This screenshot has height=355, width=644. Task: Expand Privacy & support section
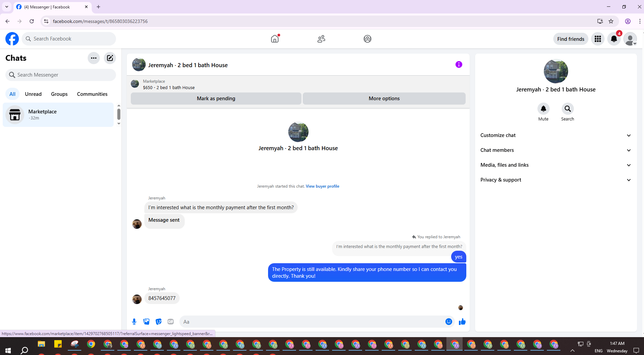click(556, 180)
